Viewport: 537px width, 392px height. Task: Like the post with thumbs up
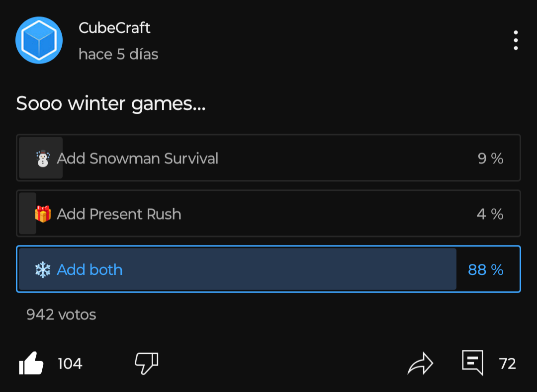(31, 363)
